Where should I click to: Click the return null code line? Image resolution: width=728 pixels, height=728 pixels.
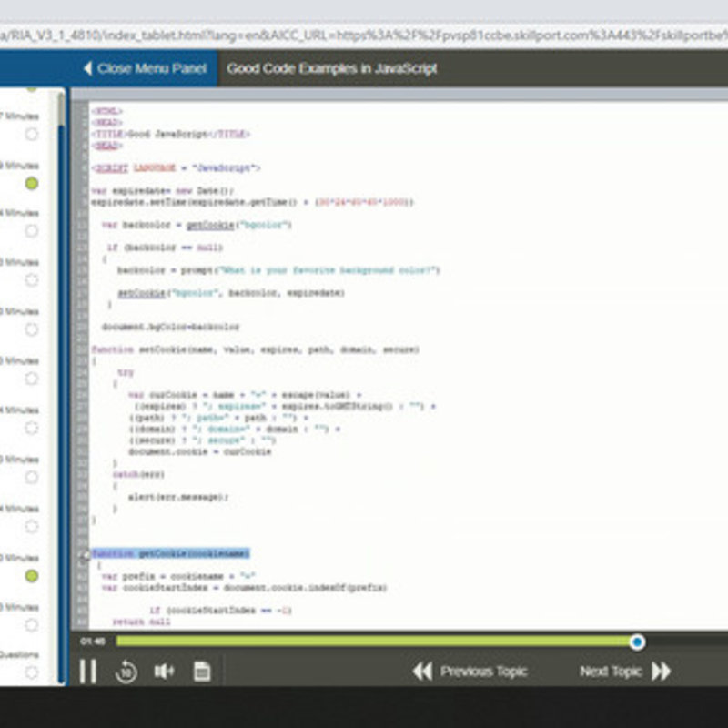coord(142,622)
